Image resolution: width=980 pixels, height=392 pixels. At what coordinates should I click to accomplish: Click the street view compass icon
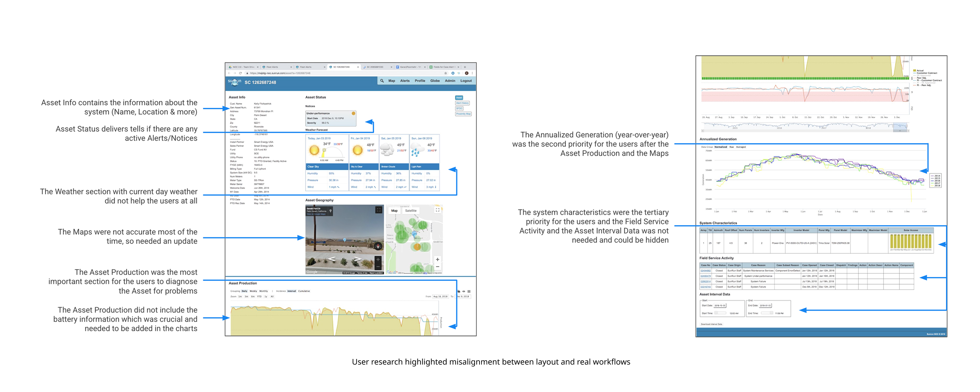point(378,246)
